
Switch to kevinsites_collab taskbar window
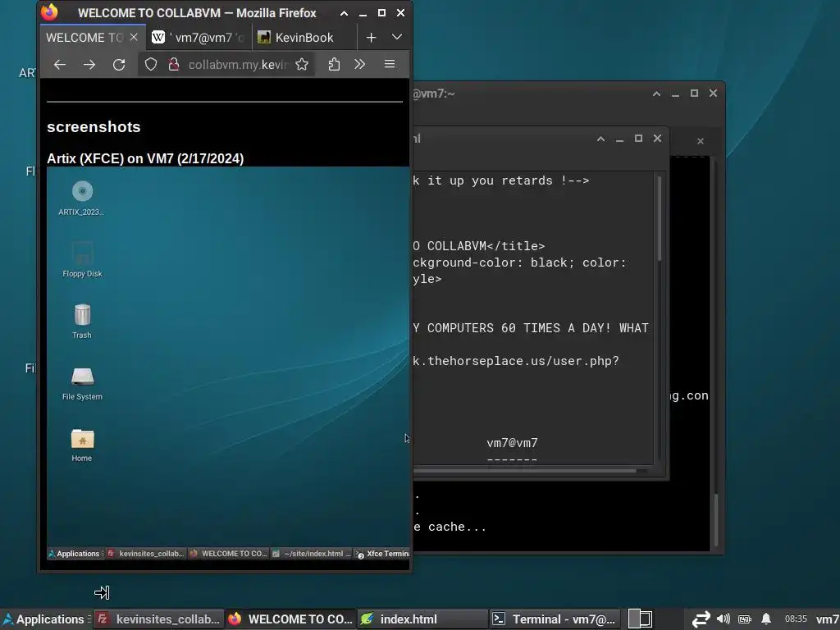point(158,619)
